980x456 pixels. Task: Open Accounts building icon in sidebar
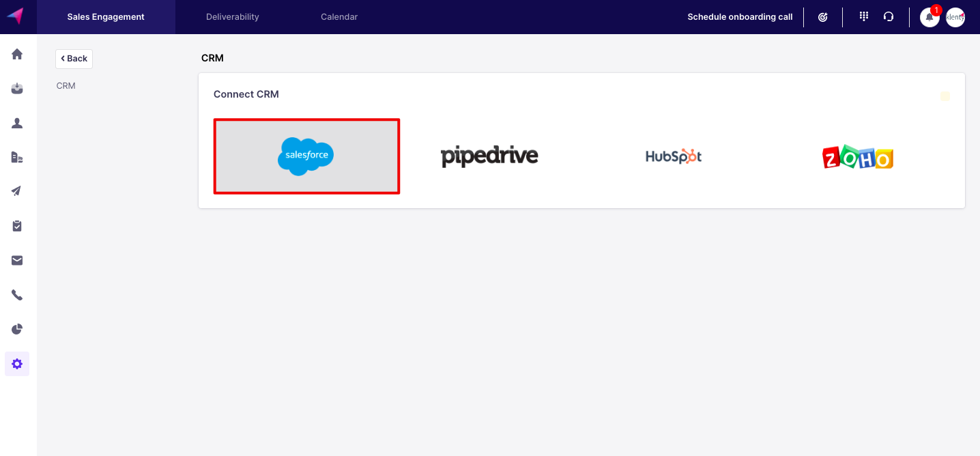pyautogui.click(x=17, y=157)
